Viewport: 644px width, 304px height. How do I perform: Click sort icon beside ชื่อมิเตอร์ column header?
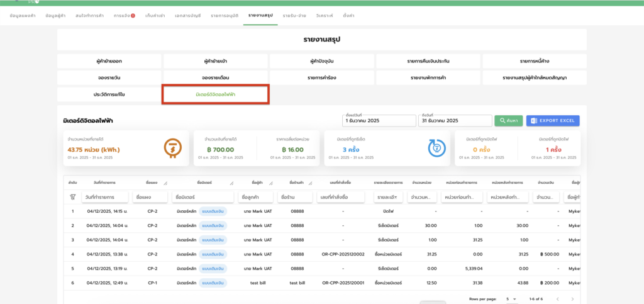pyautogui.click(x=232, y=183)
